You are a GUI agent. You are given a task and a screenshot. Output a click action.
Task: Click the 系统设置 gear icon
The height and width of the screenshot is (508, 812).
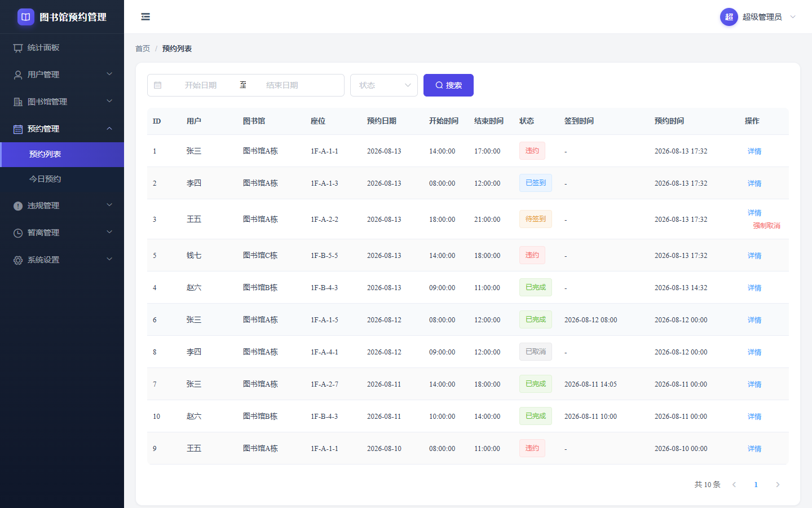click(x=18, y=260)
